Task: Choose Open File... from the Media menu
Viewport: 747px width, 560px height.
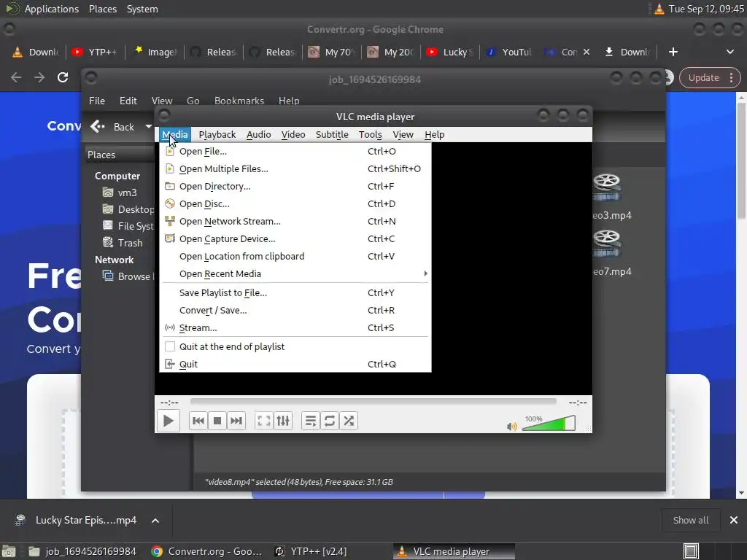Action: [295, 152]
